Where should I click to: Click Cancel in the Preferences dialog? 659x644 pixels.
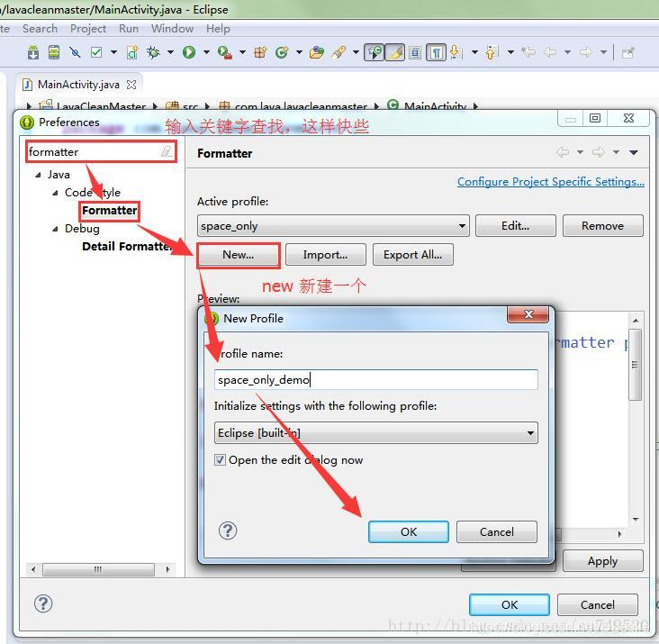click(x=598, y=604)
